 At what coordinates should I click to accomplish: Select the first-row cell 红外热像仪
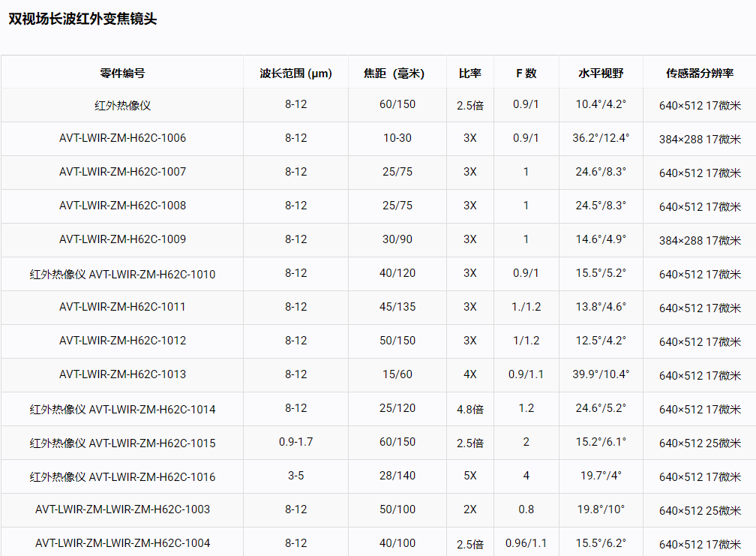tap(122, 105)
